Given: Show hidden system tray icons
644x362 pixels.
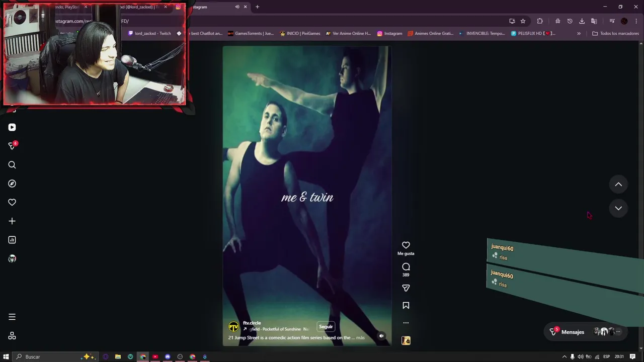Looking at the screenshot, I should click(565, 357).
